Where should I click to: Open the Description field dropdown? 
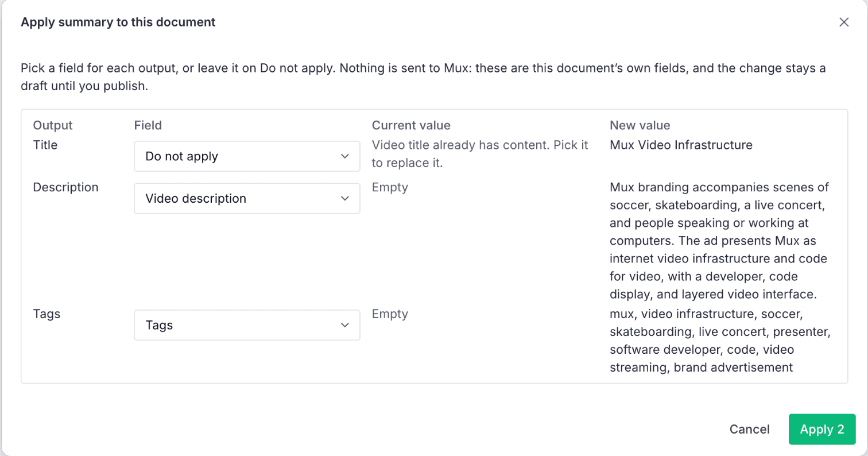tap(247, 199)
